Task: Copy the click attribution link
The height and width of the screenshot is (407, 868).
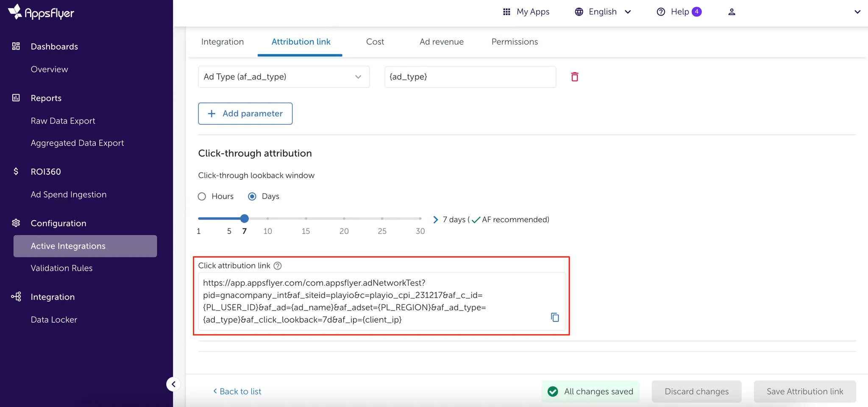Action: click(x=555, y=317)
